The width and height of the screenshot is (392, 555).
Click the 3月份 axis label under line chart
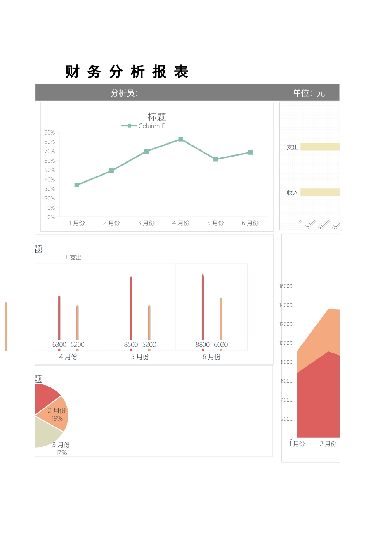point(146,223)
